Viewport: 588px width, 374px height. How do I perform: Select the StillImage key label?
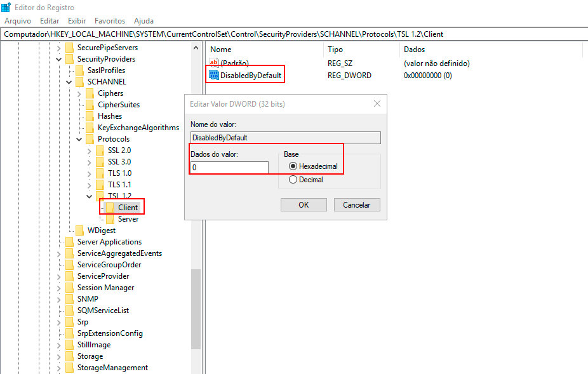pyautogui.click(x=94, y=345)
